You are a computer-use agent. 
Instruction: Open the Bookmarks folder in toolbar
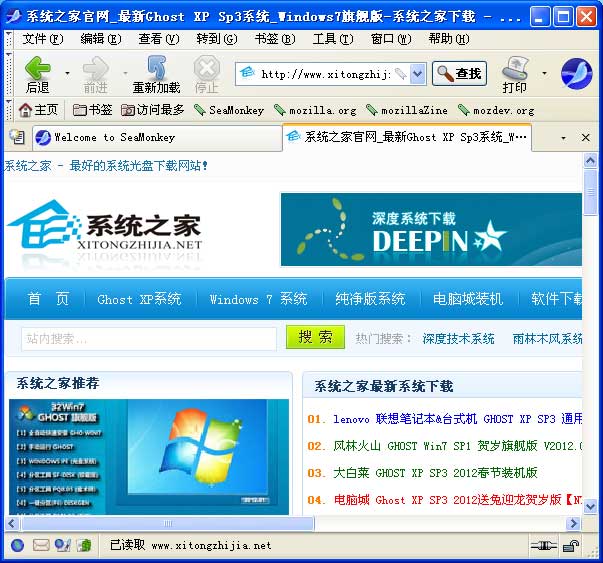tap(92, 110)
